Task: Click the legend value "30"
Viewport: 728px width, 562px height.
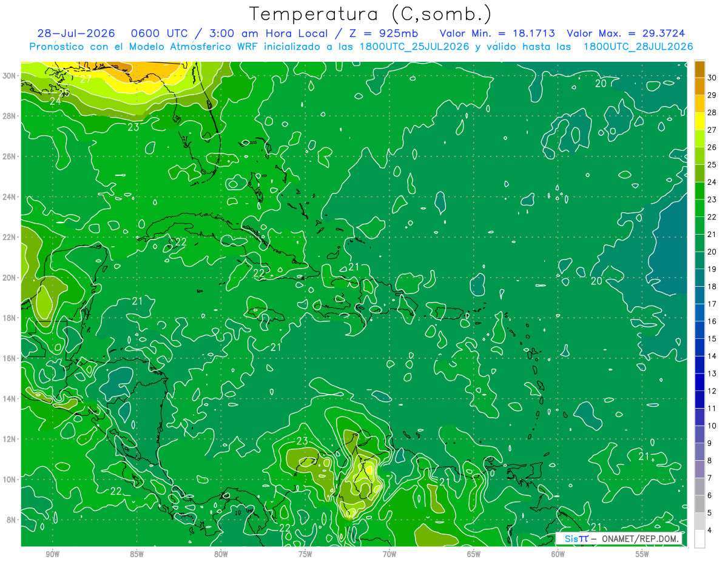Action: 712,78
